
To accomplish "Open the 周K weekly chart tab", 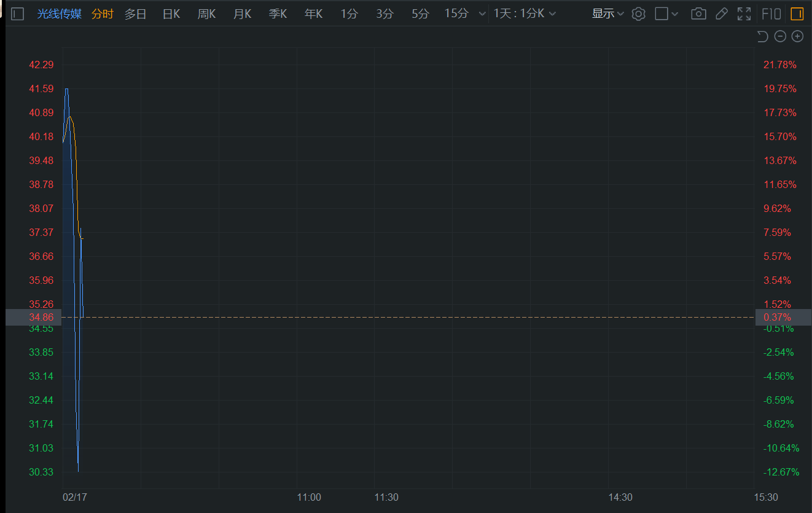I will (x=206, y=14).
